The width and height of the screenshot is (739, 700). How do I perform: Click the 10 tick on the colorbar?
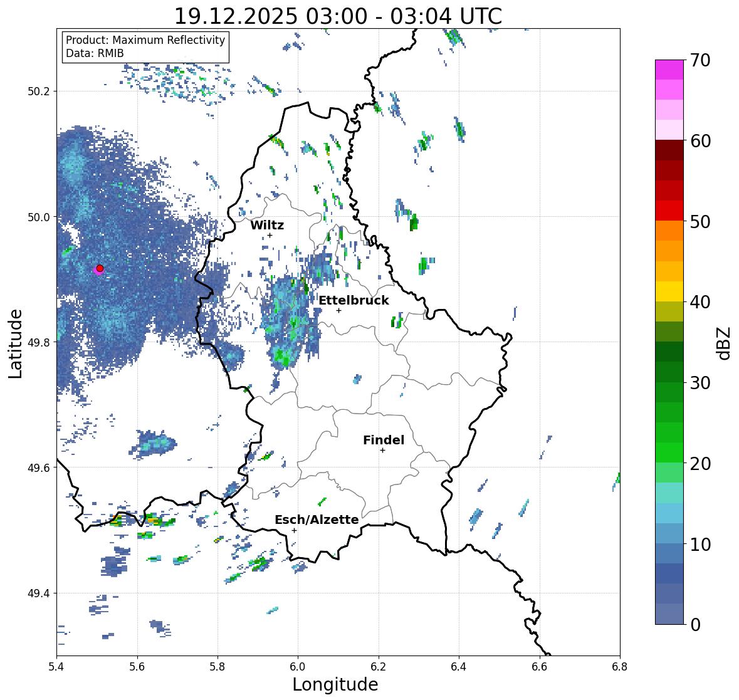tap(700, 544)
